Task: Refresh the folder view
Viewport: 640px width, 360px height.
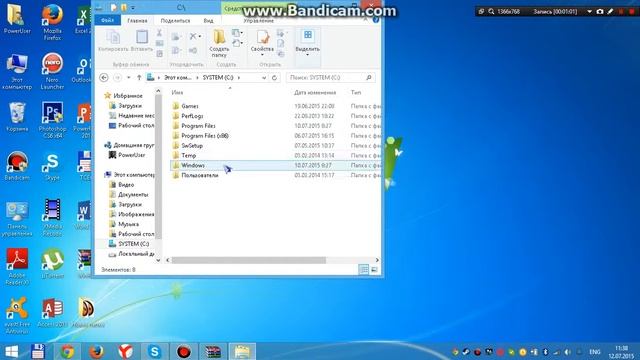Action: (x=274, y=78)
